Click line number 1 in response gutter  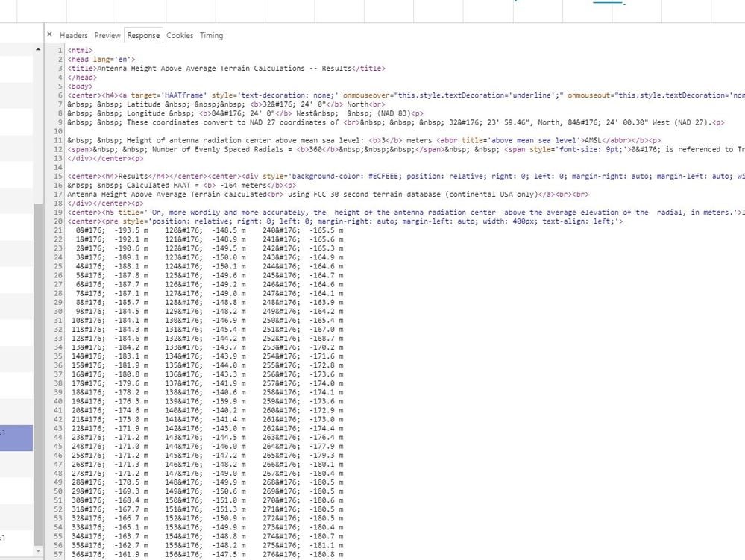[60, 51]
